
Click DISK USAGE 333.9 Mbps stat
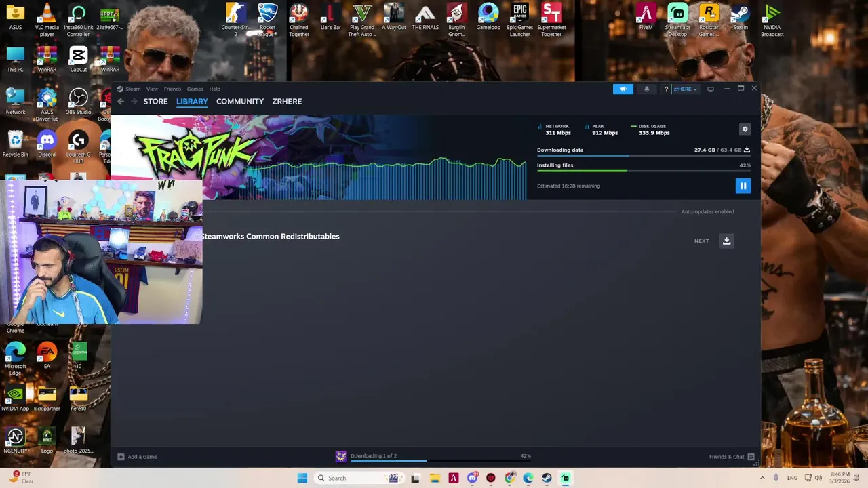[x=650, y=129]
